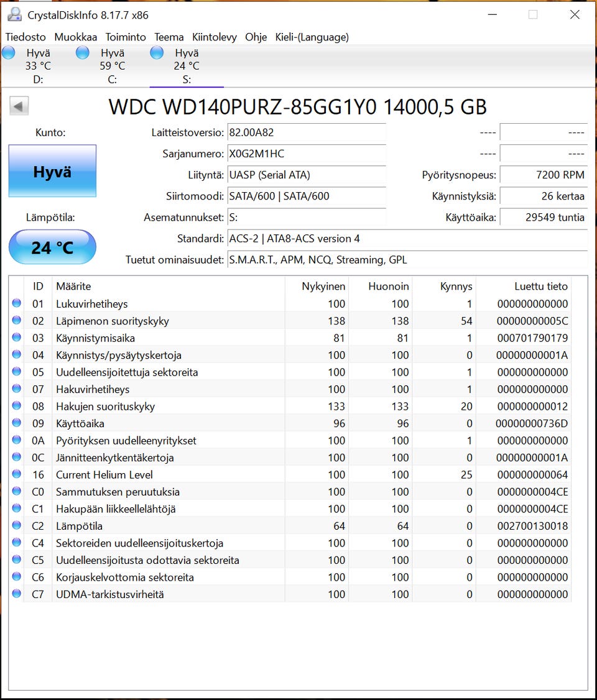Click status orb of Uudelleensijoitusta odottavia sektoreita row
The image size is (597, 700).
coord(17,560)
